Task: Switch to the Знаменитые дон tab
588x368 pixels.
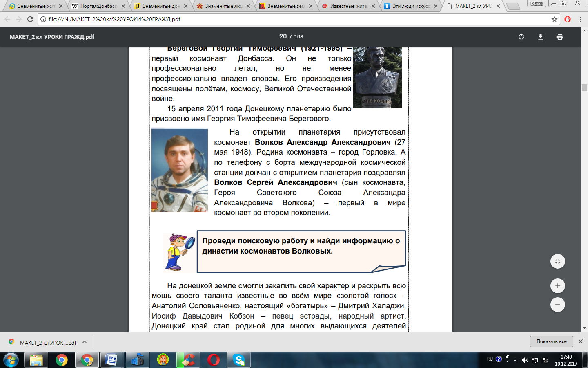Action: 160,6
